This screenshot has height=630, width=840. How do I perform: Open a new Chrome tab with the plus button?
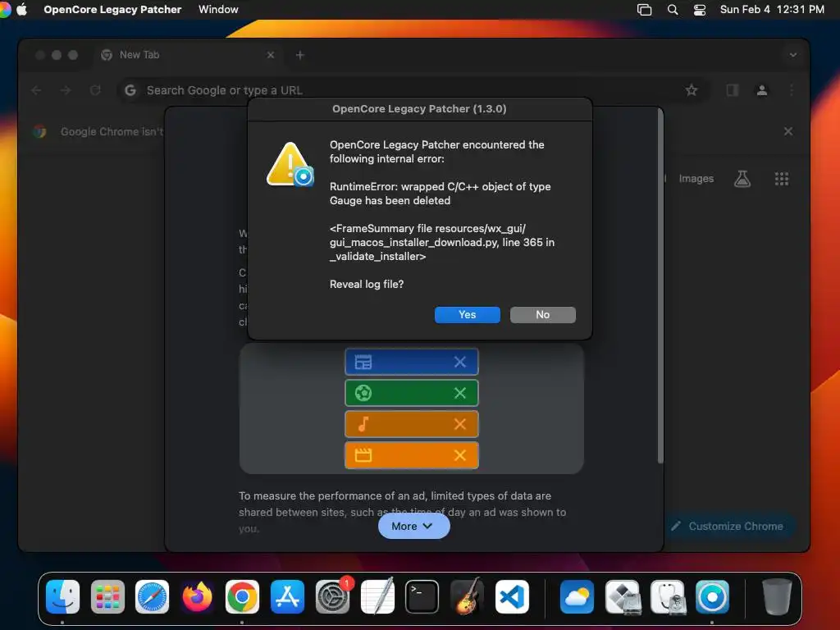(300, 55)
